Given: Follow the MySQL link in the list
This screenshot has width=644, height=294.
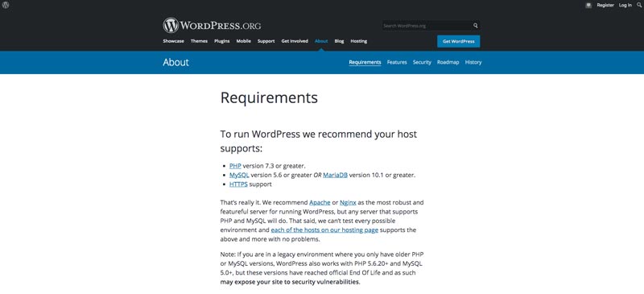Looking at the screenshot, I should (x=239, y=175).
